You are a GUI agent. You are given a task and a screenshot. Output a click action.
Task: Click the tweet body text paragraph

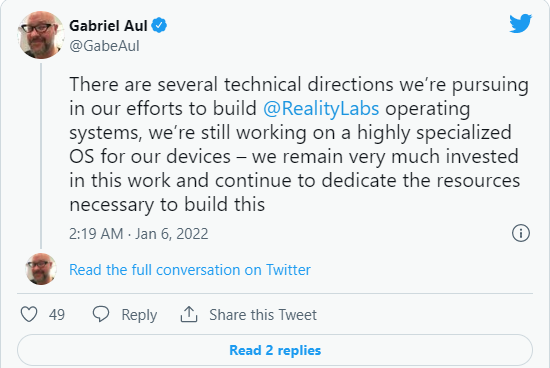[299, 144]
